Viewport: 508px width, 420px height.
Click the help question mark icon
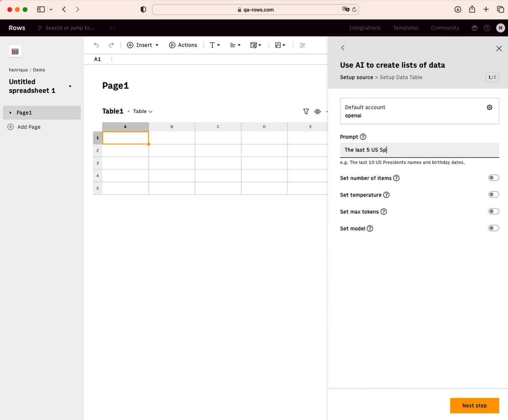pos(487,28)
